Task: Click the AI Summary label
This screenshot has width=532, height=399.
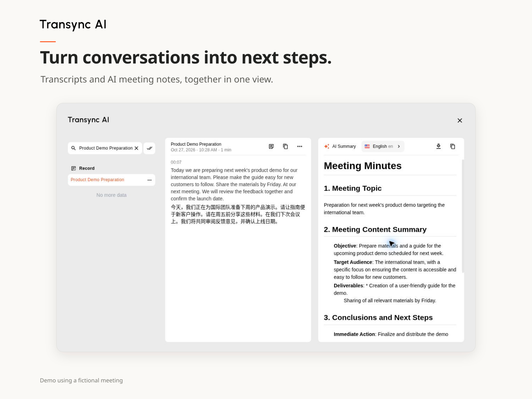Action: click(344, 147)
